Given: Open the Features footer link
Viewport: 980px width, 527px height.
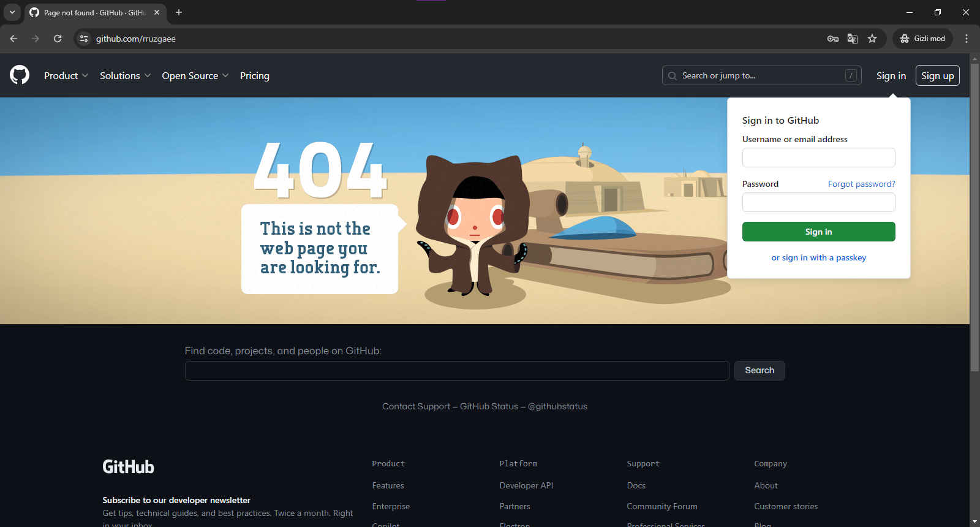Looking at the screenshot, I should tap(388, 485).
